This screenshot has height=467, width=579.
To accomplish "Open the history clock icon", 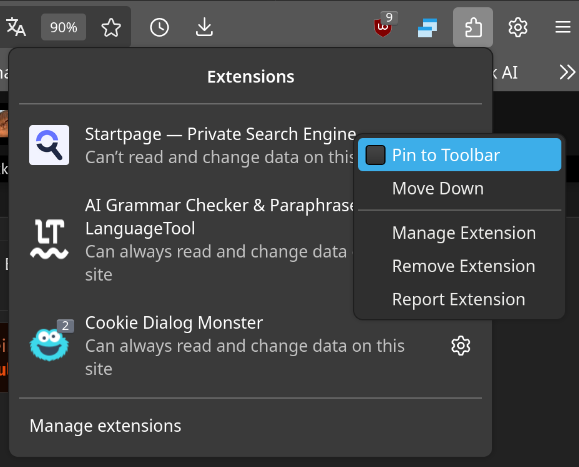I will [159, 28].
